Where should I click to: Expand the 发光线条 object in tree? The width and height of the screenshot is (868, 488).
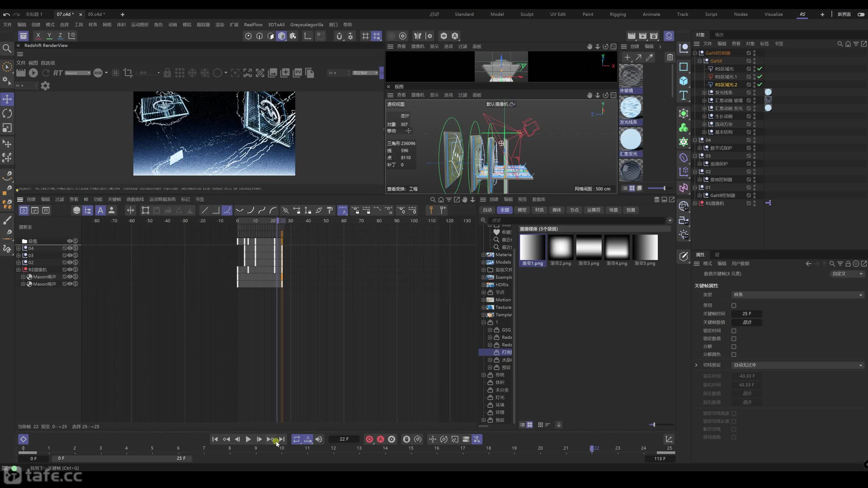click(x=704, y=93)
